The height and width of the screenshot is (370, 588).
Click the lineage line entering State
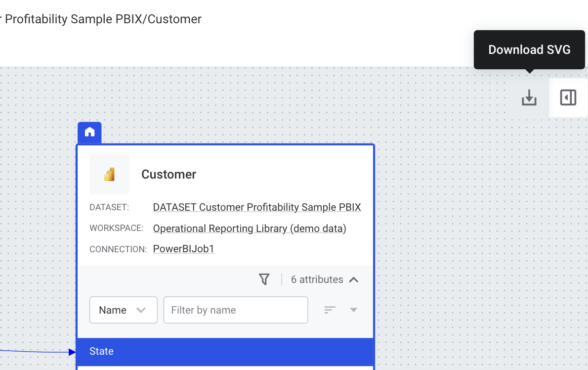click(35, 352)
